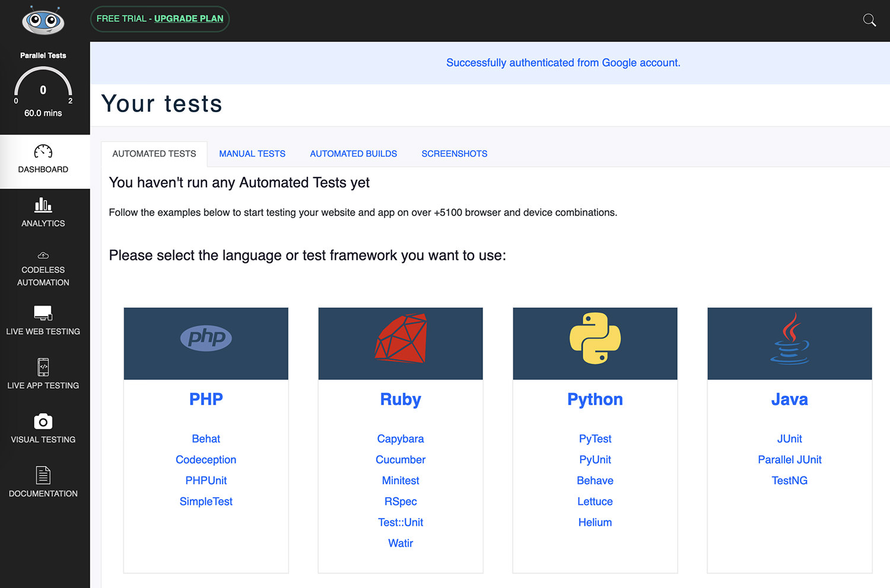Select the SimpleTest link

[206, 501]
